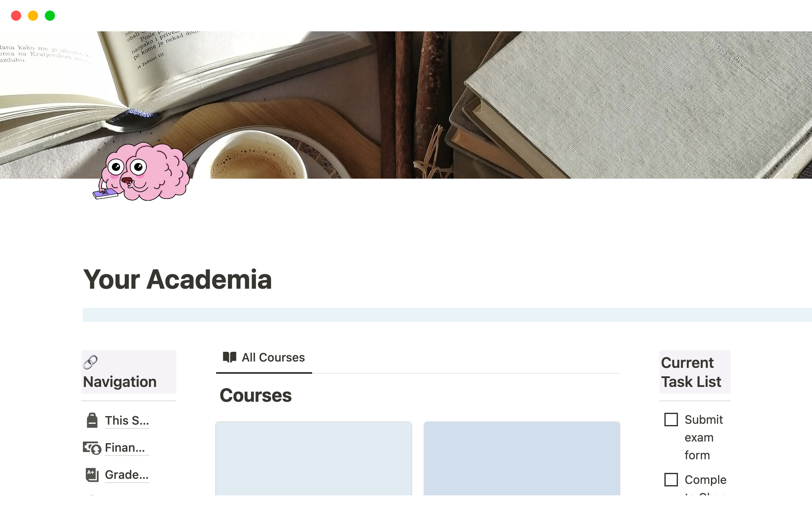Click the chain link icon above Navigation
Screen dimensions: 812x508
pyautogui.click(x=91, y=362)
